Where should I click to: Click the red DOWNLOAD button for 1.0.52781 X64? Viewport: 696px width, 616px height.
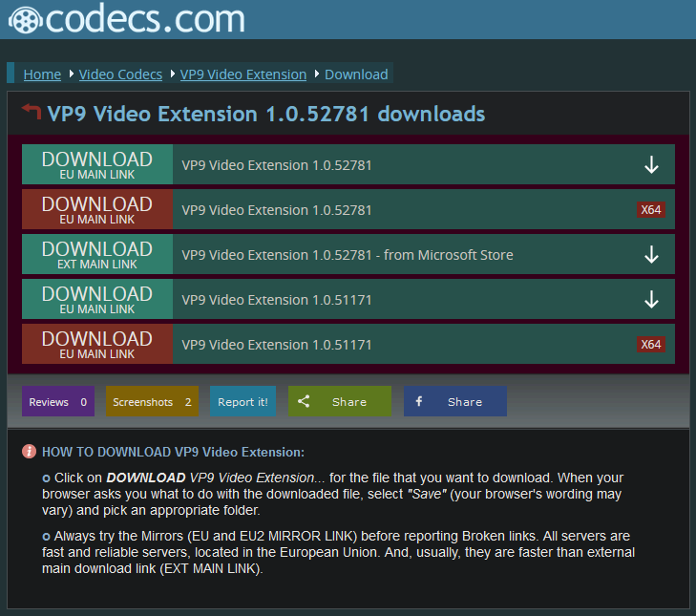click(x=97, y=209)
